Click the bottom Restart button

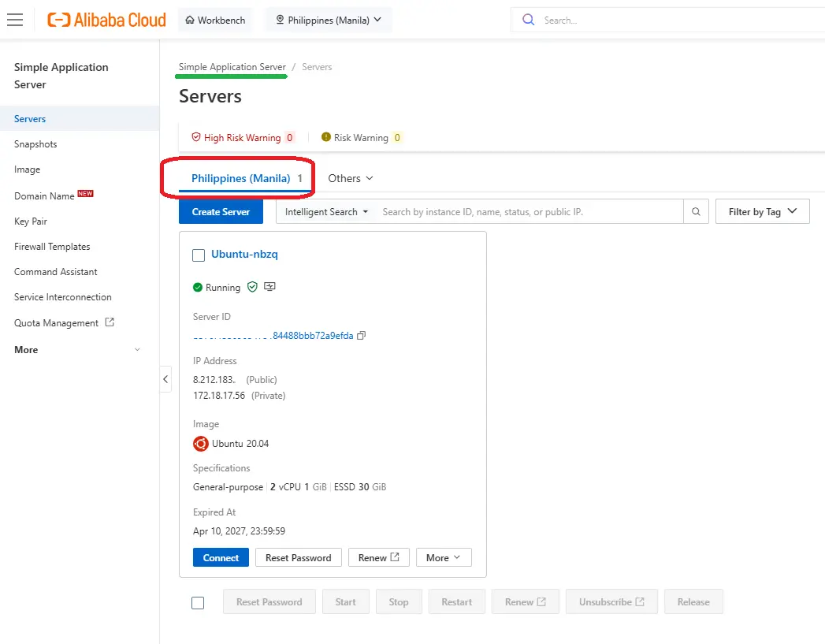457,602
